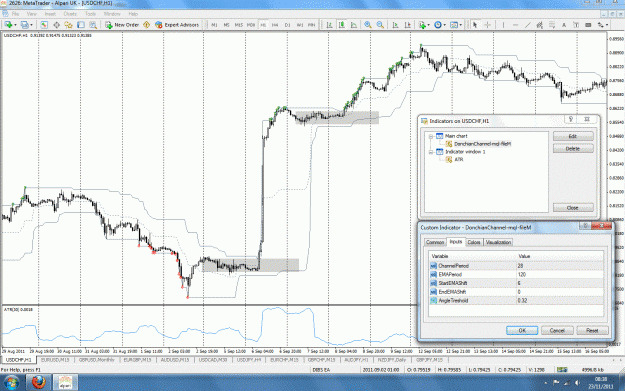
Task: Click the zoom in magnifier icon
Action: coord(368,25)
